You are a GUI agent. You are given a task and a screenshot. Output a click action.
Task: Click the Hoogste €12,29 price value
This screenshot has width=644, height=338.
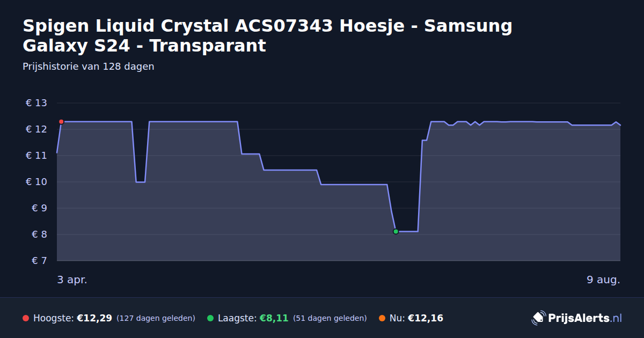point(94,318)
